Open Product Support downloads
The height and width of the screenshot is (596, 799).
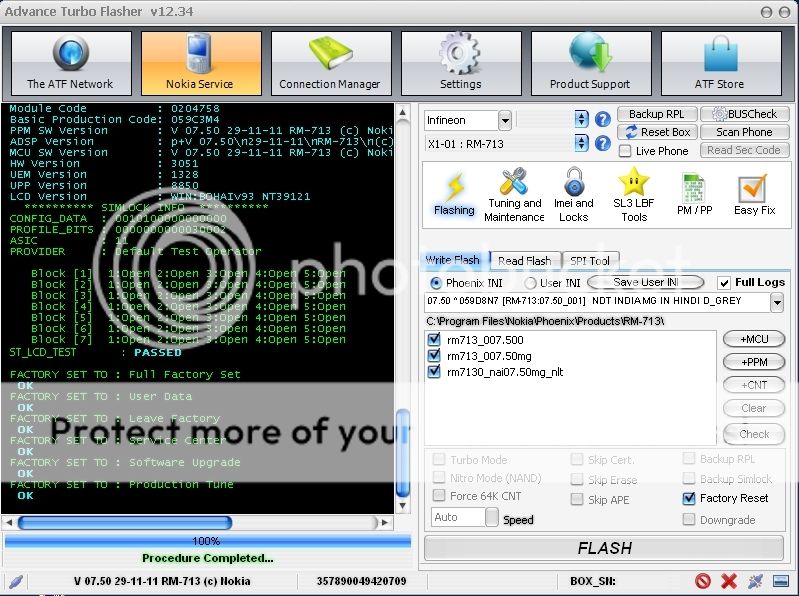pos(591,63)
